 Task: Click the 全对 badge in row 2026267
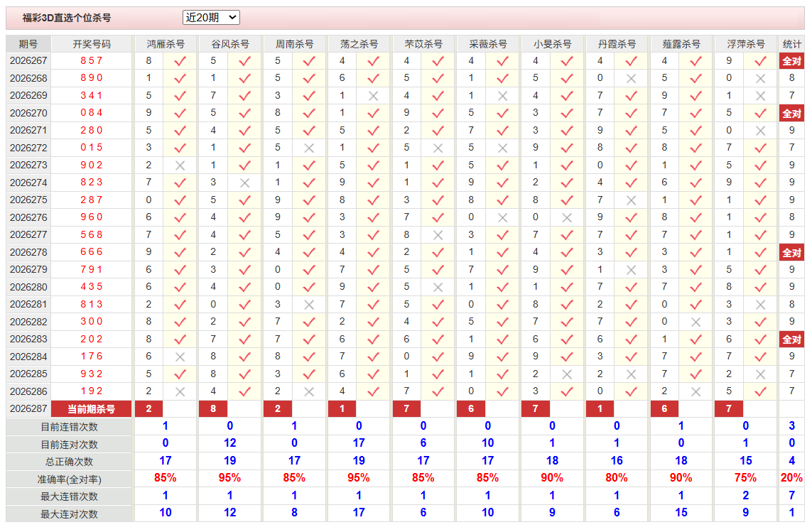click(x=792, y=61)
